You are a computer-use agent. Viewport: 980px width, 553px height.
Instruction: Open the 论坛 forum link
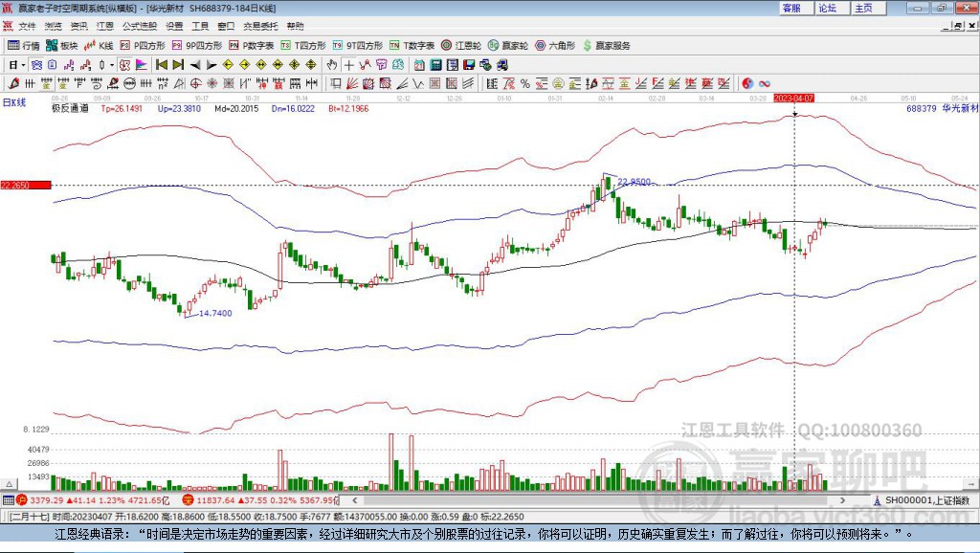tap(828, 8)
